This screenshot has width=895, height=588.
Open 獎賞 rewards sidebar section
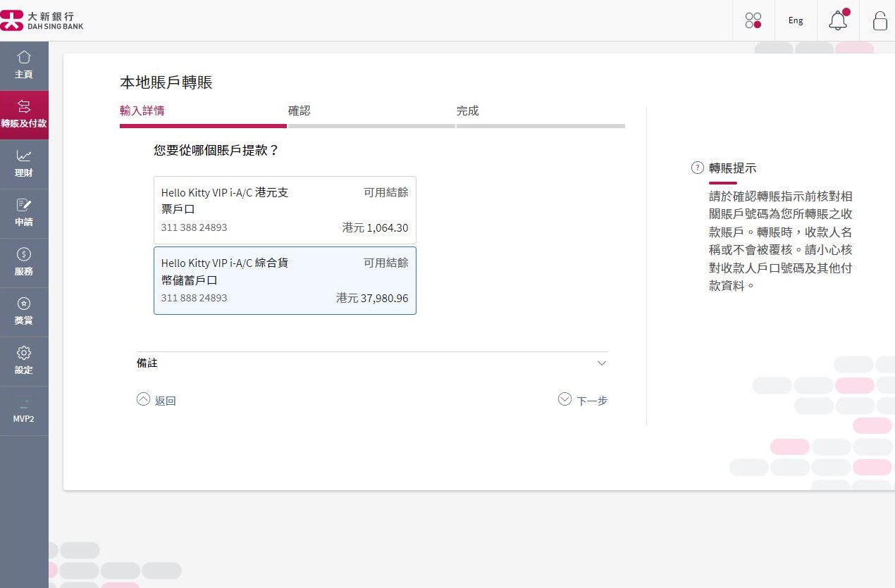24,312
